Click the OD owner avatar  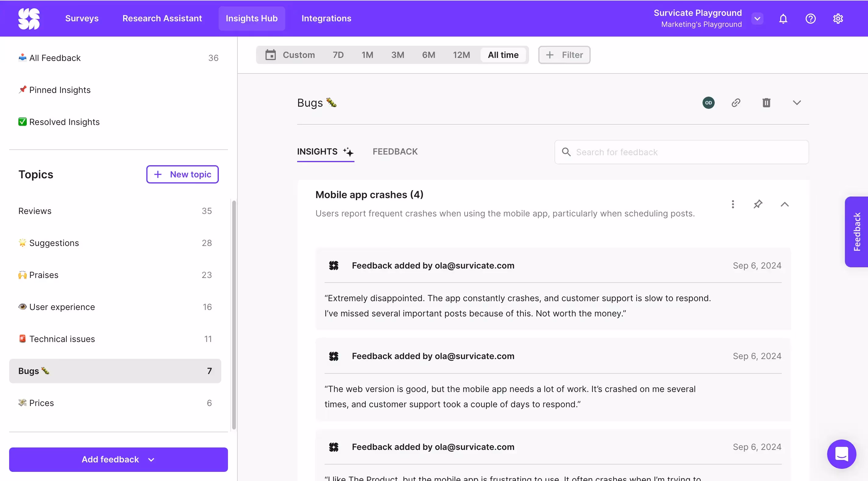pos(708,103)
